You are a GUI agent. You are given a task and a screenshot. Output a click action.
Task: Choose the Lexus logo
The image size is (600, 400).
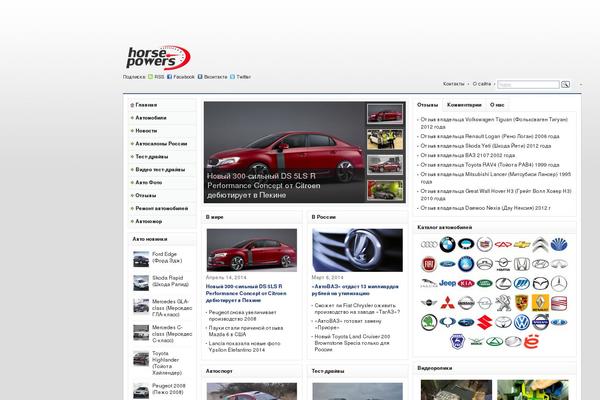[503, 284]
